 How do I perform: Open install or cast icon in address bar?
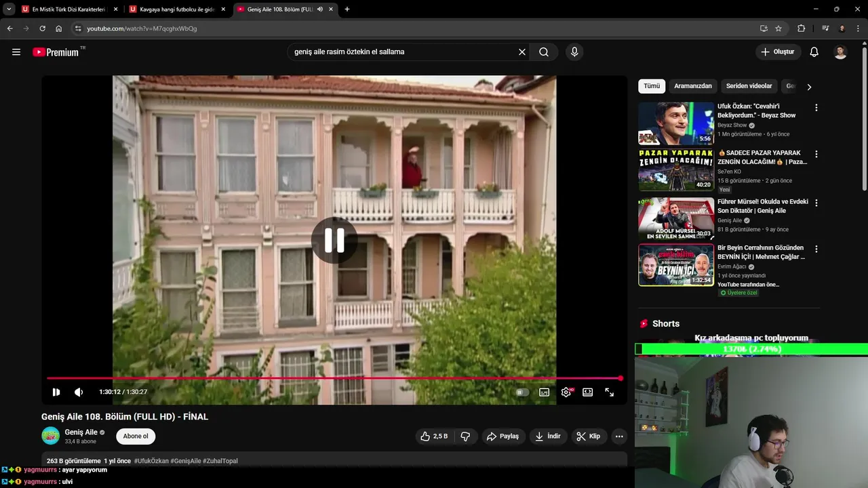764,28
